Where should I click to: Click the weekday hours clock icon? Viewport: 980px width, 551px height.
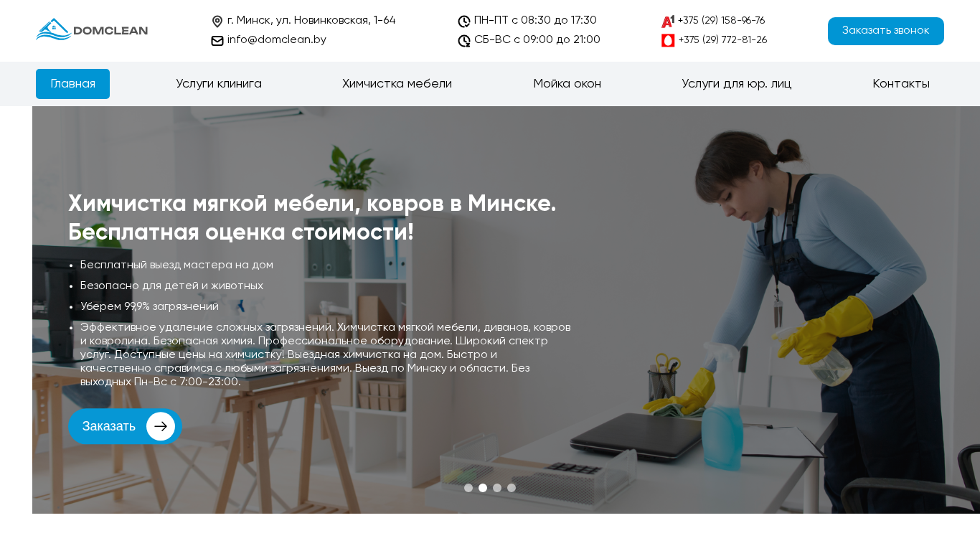[x=464, y=22]
